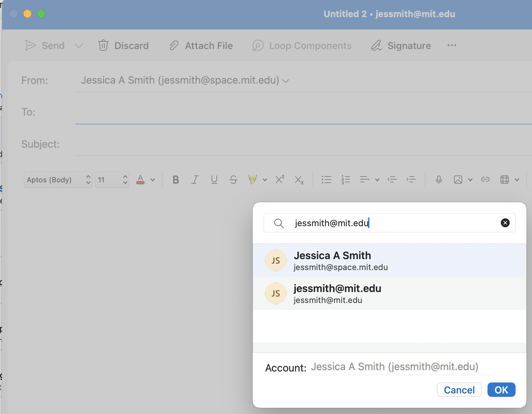Discard the draft message

tap(123, 46)
